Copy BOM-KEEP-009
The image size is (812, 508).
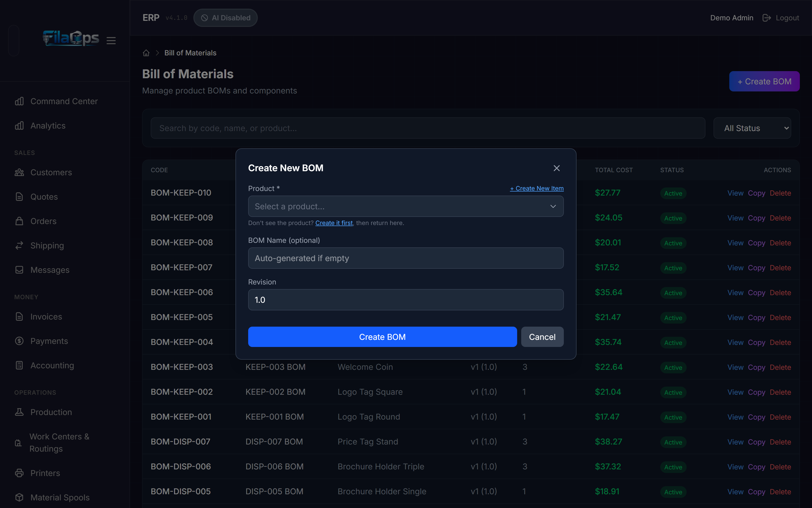(756, 218)
